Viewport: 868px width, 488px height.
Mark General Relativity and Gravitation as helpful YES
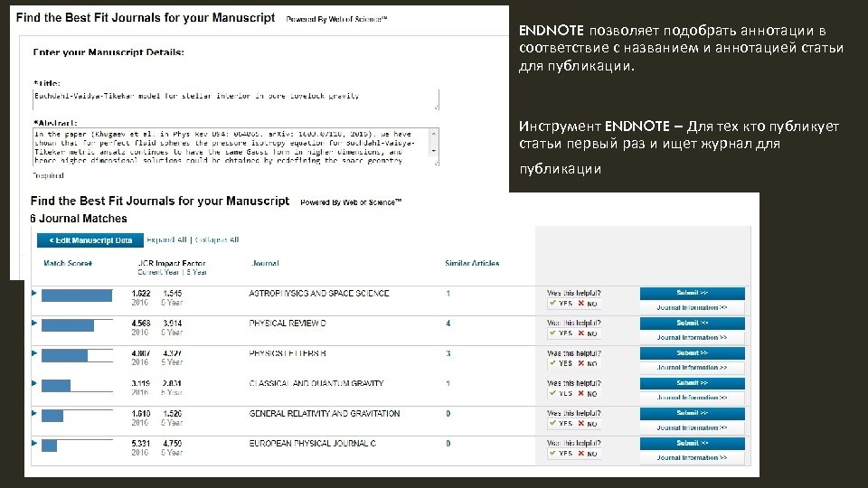pos(561,423)
